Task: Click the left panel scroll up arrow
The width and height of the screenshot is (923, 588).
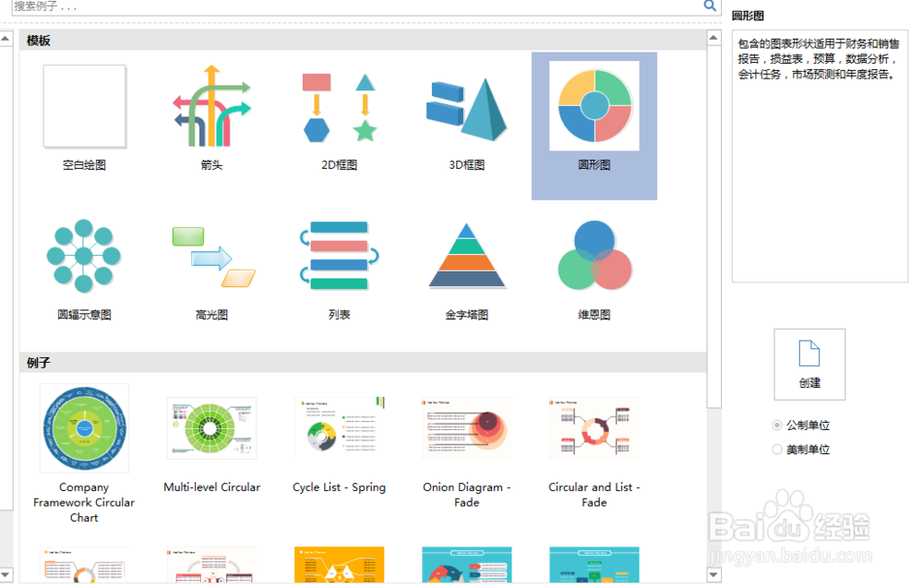Action: tap(6, 39)
